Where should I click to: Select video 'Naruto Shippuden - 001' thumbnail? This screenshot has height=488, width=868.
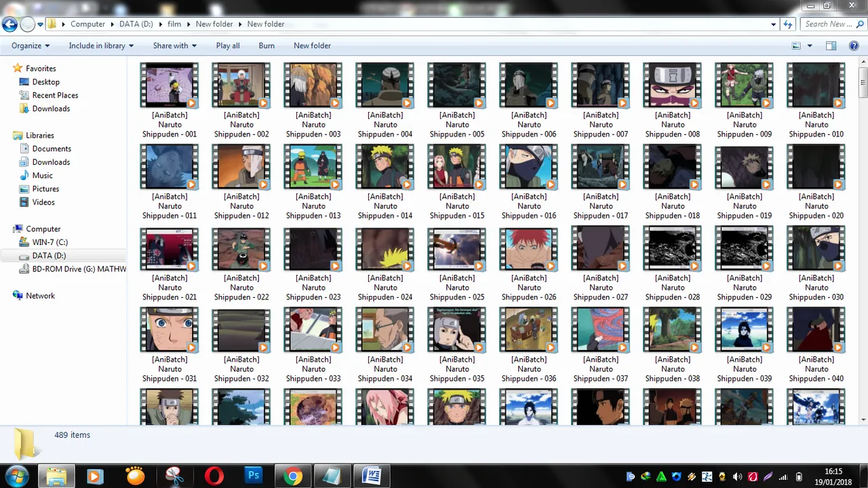tap(170, 85)
